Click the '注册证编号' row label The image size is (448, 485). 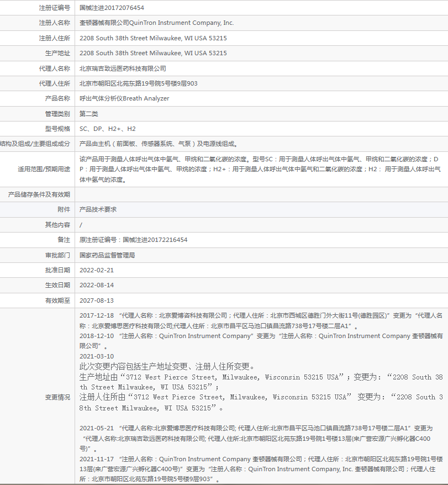point(55,8)
